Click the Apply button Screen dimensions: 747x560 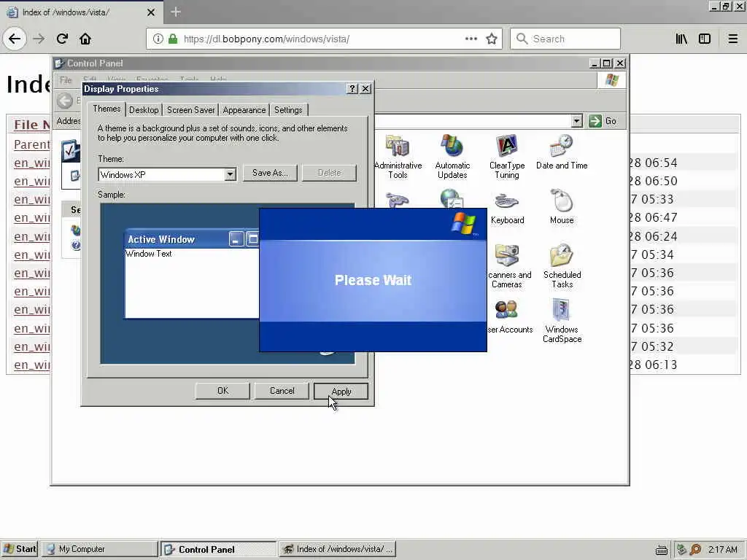(x=341, y=392)
